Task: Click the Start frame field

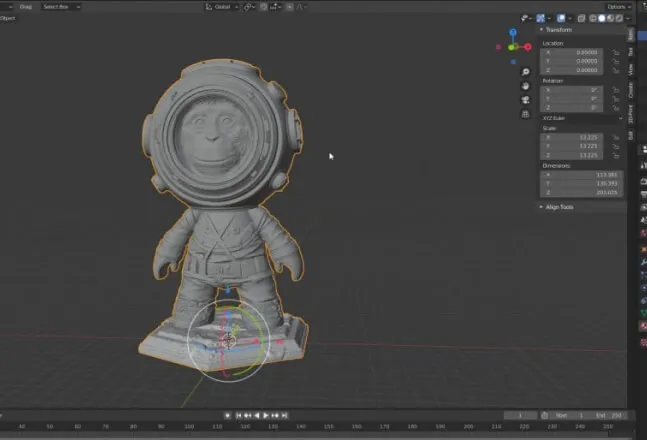Action: pos(569,416)
